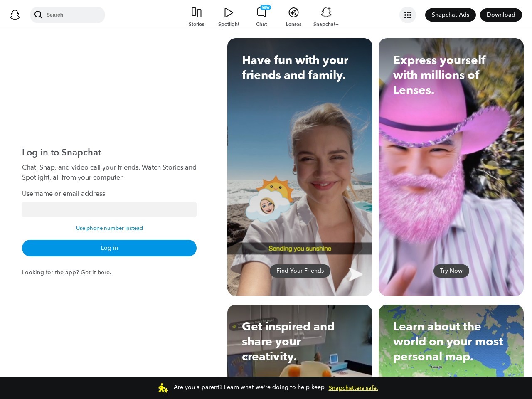Screen dimensions: 532x399
Task: Click the 'Sending you sunshine' caption
Action: tap(300, 249)
